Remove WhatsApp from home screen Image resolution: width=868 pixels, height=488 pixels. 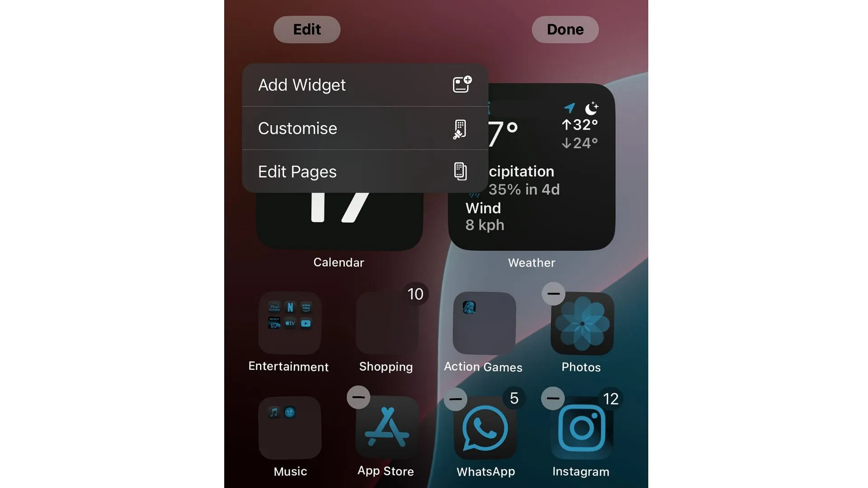point(455,398)
